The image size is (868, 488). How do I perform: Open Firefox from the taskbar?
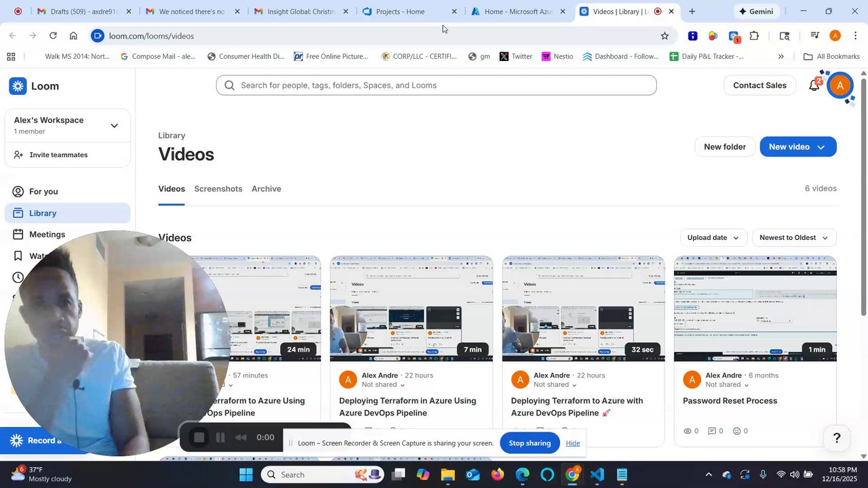[x=498, y=474]
